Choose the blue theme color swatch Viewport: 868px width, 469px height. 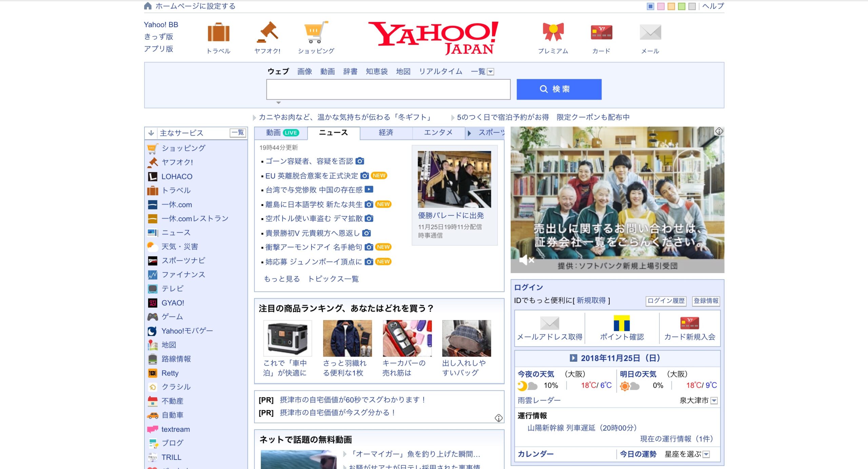click(x=650, y=6)
